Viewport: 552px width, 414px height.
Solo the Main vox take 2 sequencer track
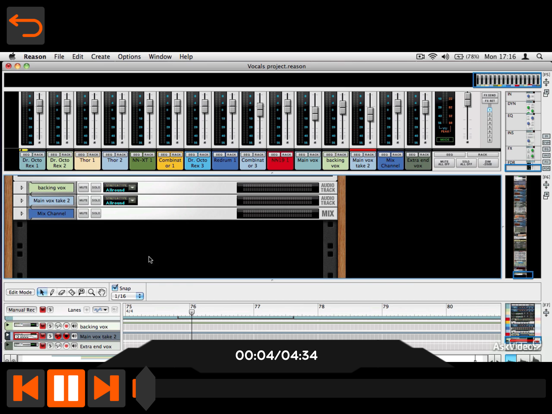coord(50,336)
